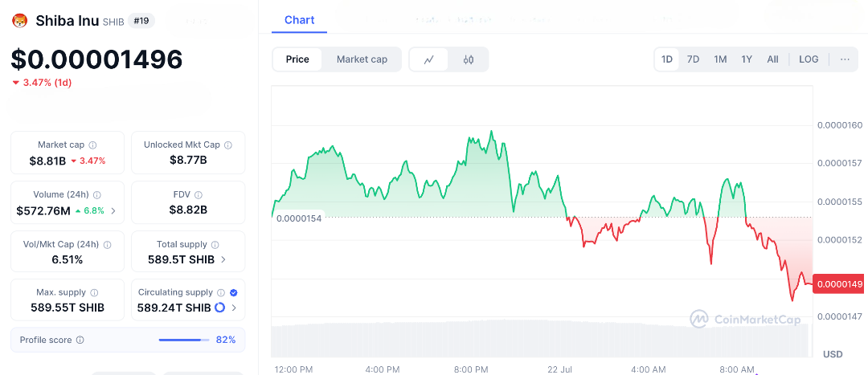Toggle LOG scale on chart
This screenshot has height=375, width=868.
(x=809, y=59)
